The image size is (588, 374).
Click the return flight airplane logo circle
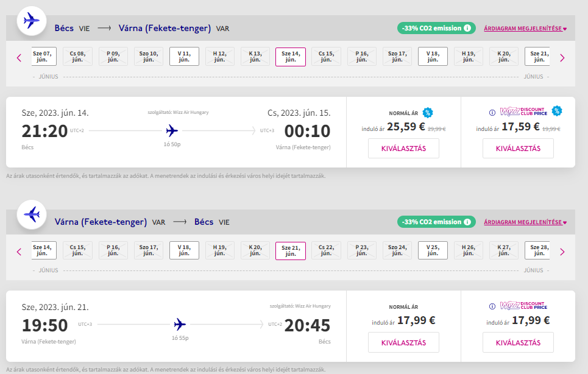[32, 216]
